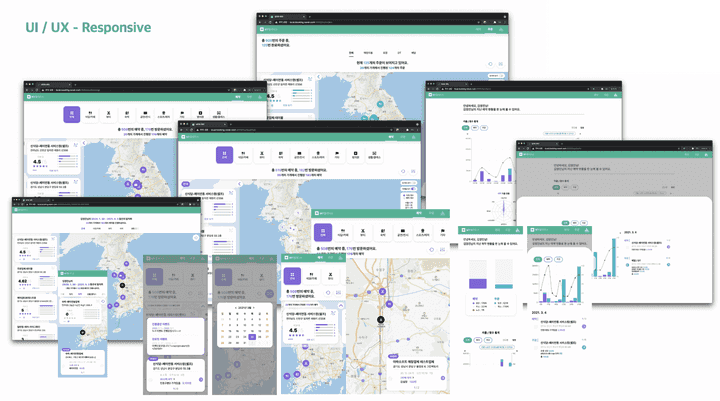Select the green pill filter in the dashboard chart window
This screenshot has width=720, height=401.
click(466, 128)
